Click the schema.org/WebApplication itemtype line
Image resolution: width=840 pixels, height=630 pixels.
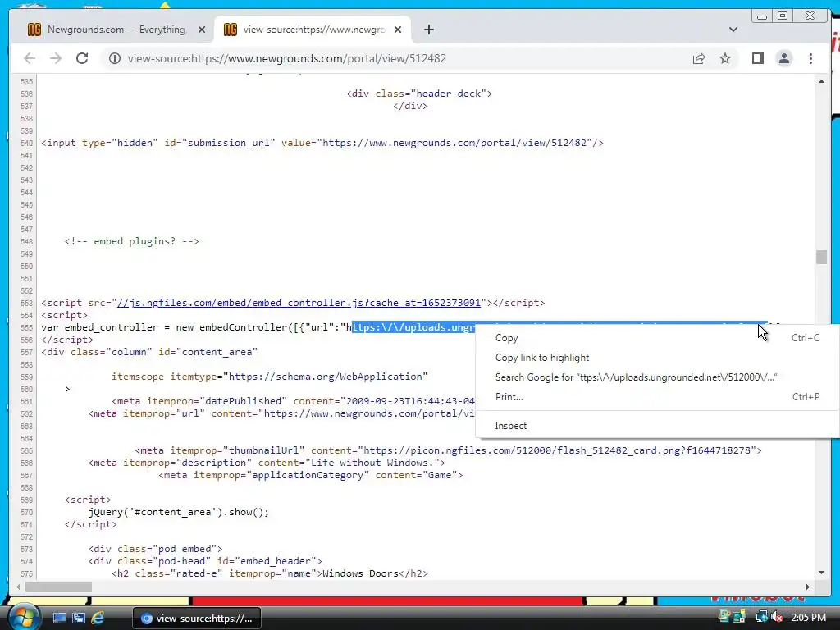tap(269, 377)
